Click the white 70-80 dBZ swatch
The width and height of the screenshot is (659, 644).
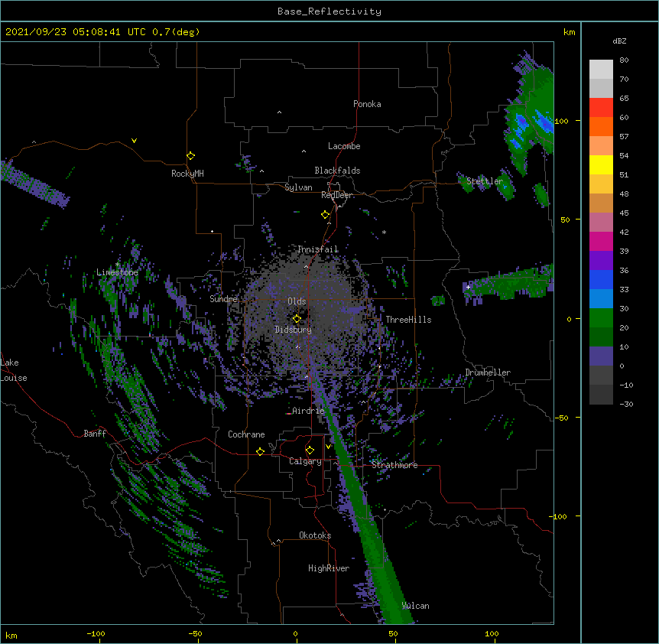[601, 70]
